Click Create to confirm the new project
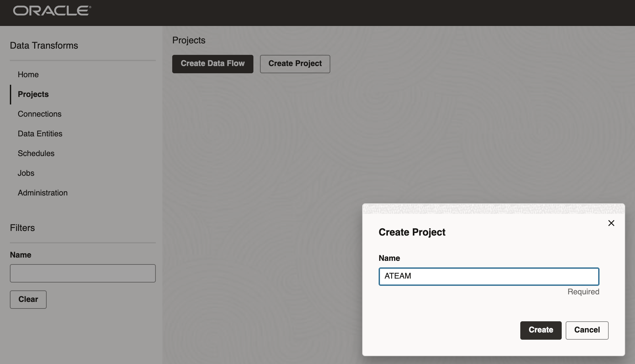 541,330
